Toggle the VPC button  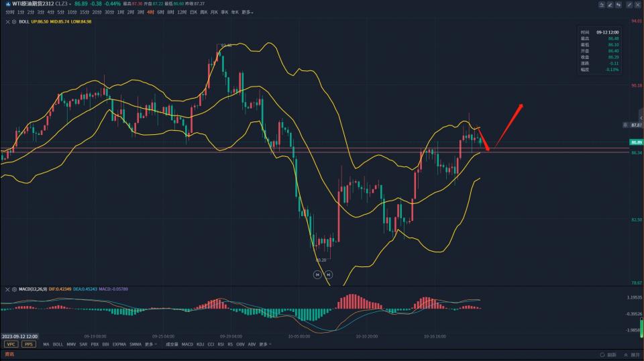(11, 344)
